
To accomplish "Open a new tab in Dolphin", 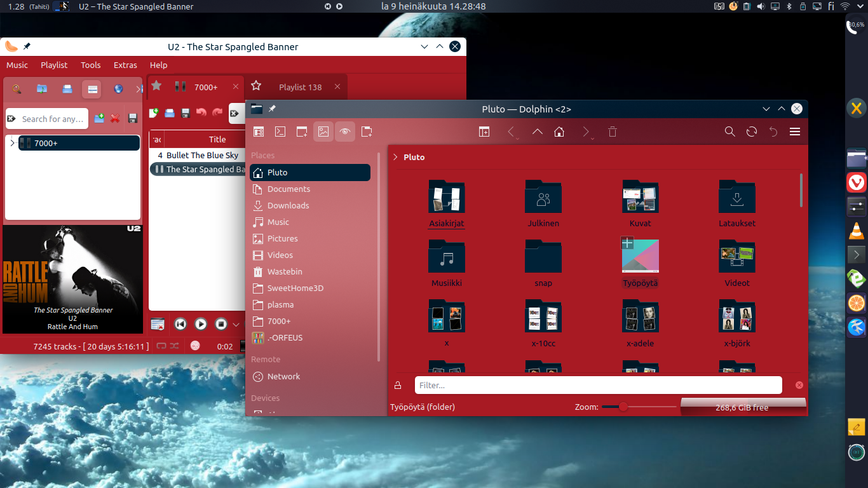I will (x=302, y=132).
